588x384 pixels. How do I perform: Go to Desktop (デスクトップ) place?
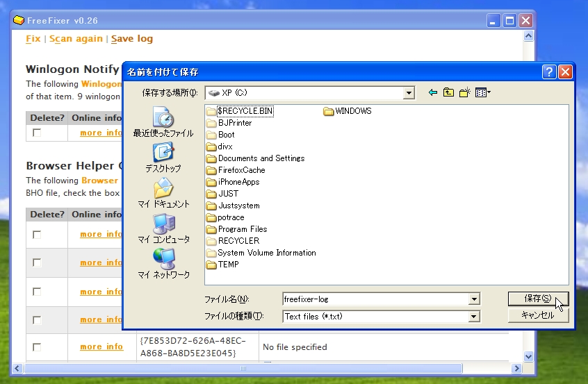(163, 158)
